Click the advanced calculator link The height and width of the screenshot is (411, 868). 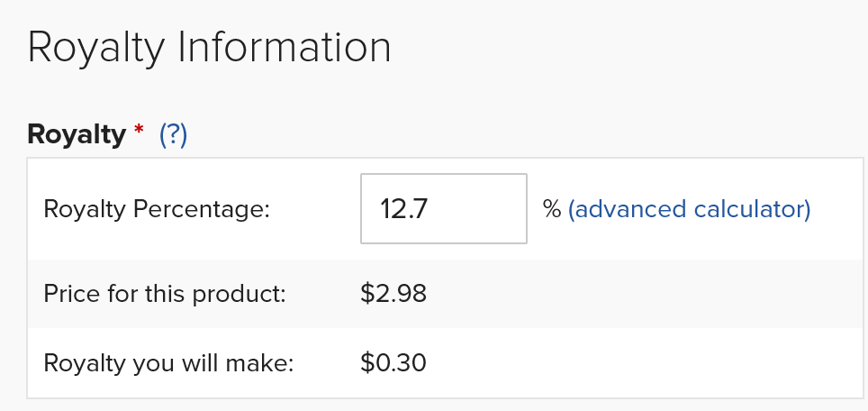coord(689,209)
